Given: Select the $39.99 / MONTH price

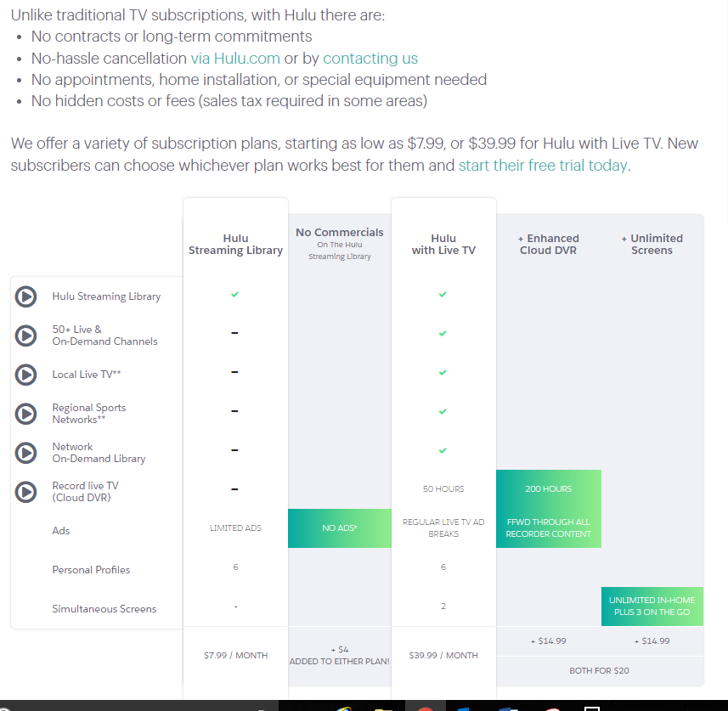Looking at the screenshot, I should tap(443, 655).
